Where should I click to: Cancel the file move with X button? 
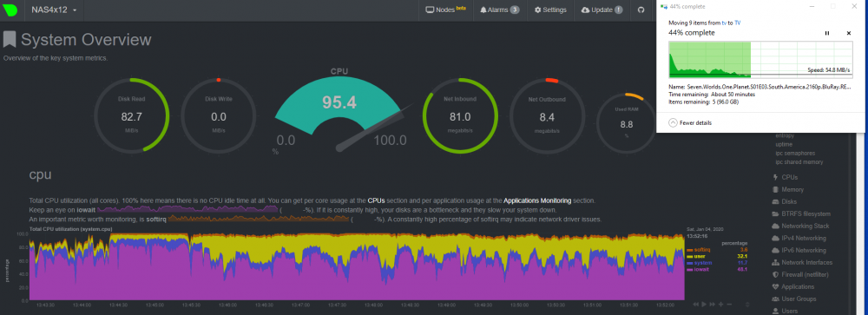[849, 33]
